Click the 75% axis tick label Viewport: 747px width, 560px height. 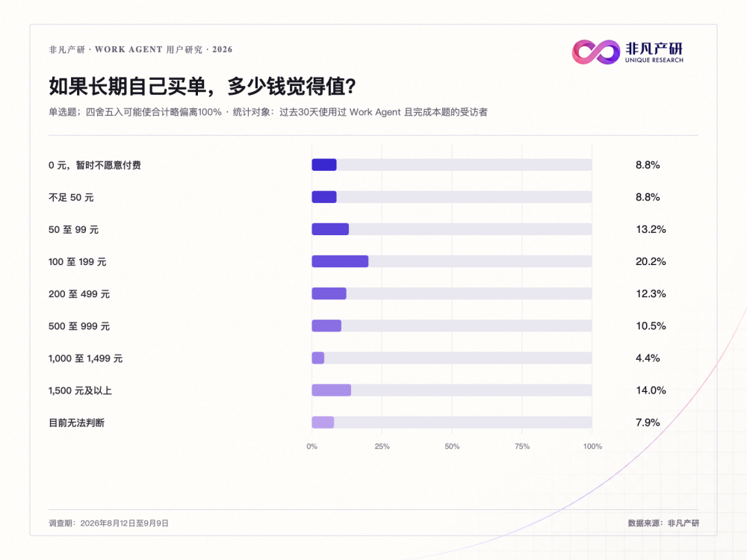coord(522,447)
